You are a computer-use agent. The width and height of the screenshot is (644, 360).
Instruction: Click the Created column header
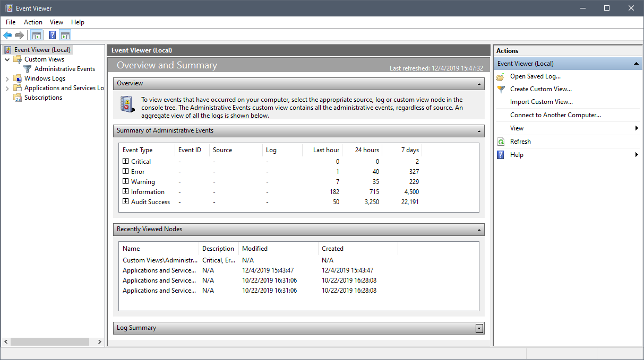358,249
